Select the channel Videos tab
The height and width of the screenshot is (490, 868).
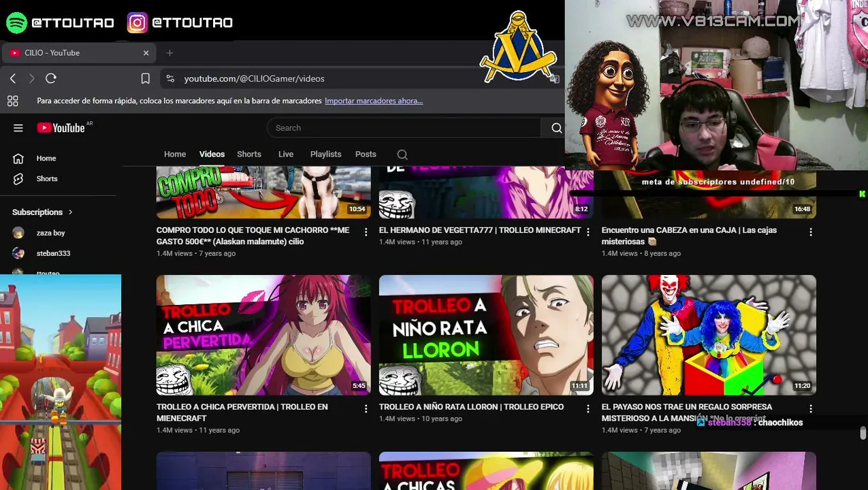(212, 154)
